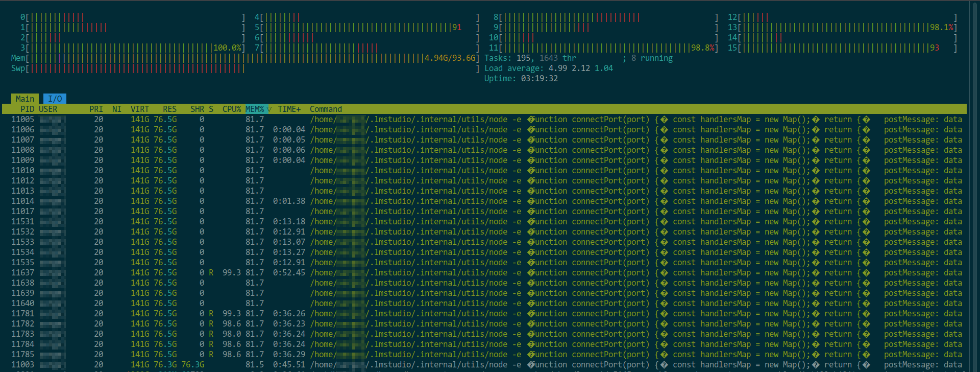Viewport: 980px width, 372px height.
Task: Click the Tasks count line
Action: (578, 58)
